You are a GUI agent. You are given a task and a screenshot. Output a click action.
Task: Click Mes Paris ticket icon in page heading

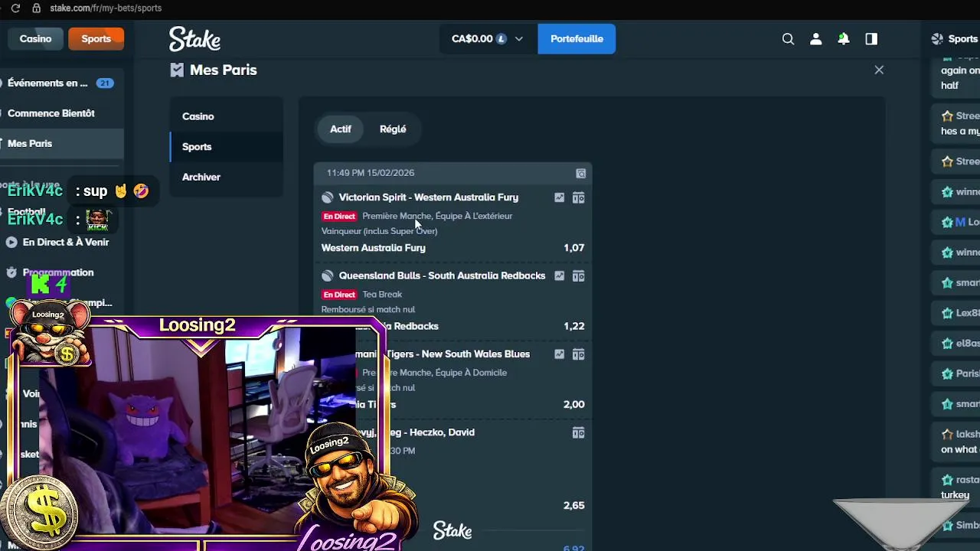point(177,70)
